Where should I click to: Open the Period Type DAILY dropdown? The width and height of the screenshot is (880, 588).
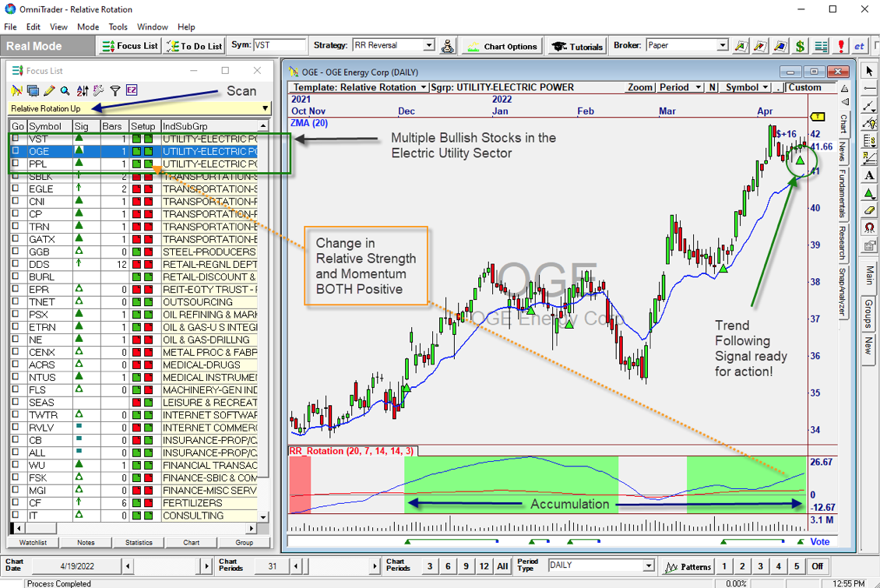click(x=649, y=565)
